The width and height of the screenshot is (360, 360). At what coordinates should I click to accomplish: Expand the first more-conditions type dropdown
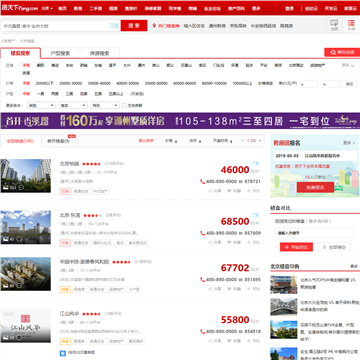click(x=41, y=105)
